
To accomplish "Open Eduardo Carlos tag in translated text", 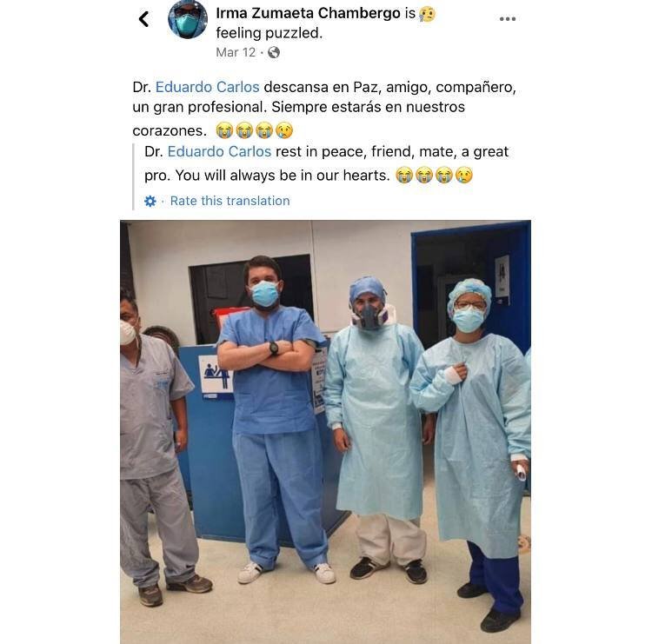I will [219, 151].
